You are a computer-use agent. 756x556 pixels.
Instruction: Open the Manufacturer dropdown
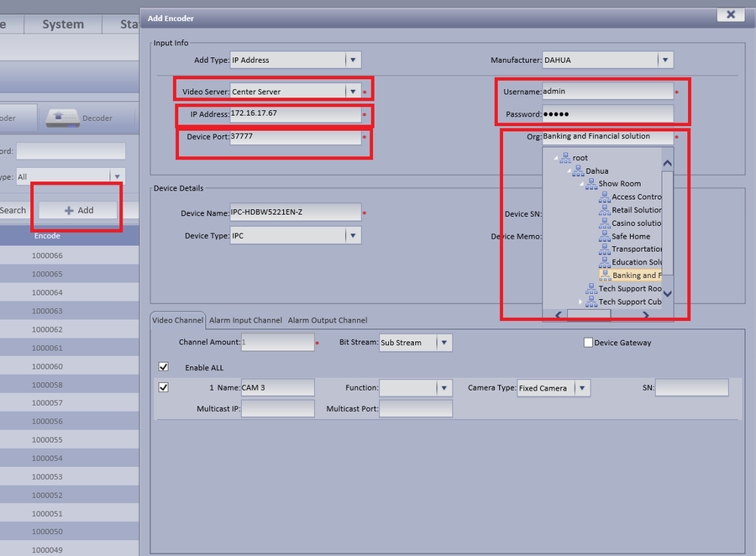click(665, 60)
